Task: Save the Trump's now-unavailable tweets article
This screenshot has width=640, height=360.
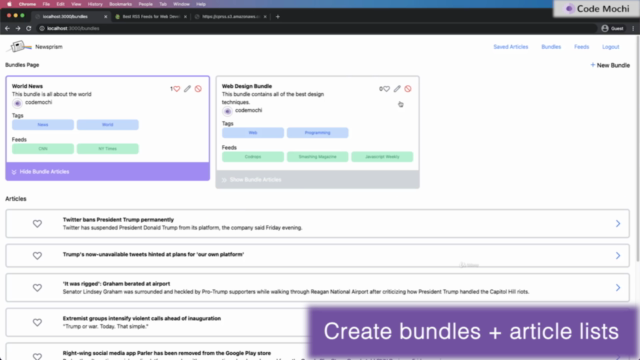Action: (37, 256)
